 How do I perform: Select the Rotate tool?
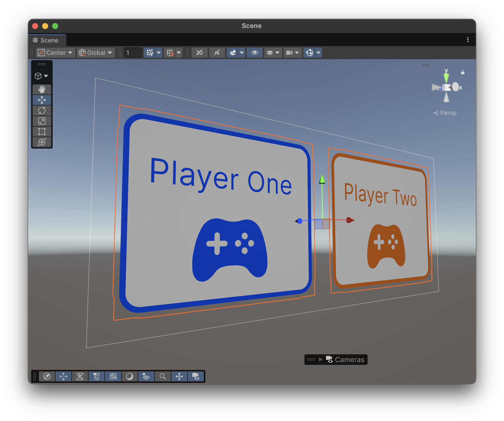coord(42,111)
